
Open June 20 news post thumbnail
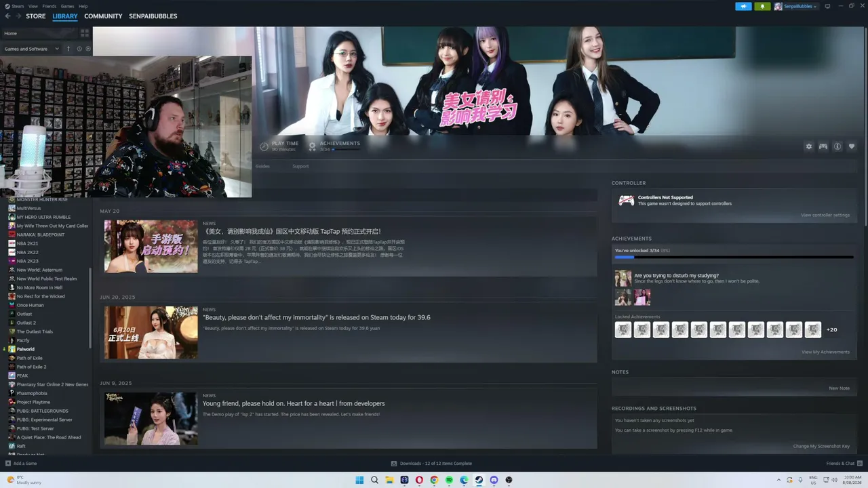[151, 332]
